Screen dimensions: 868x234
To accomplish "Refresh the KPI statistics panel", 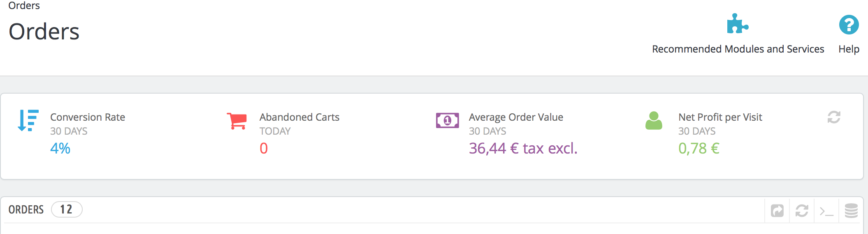I will coord(834,117).
